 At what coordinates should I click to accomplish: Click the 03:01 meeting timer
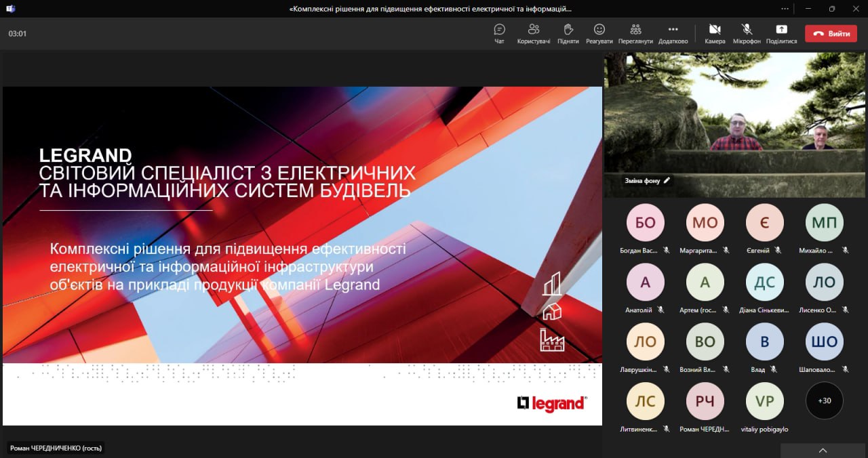(18, 33)
